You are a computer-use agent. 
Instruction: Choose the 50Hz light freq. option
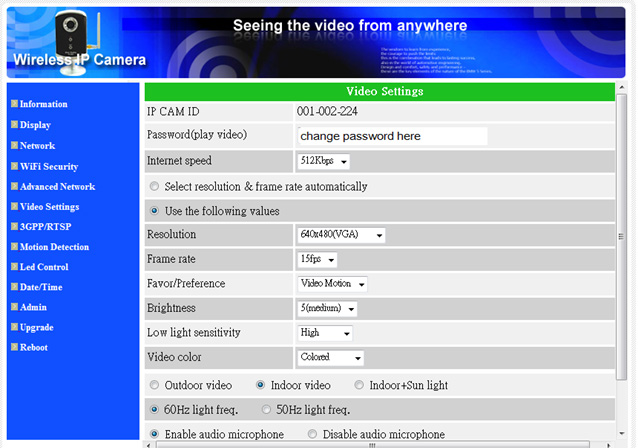[x=267, y=410]
